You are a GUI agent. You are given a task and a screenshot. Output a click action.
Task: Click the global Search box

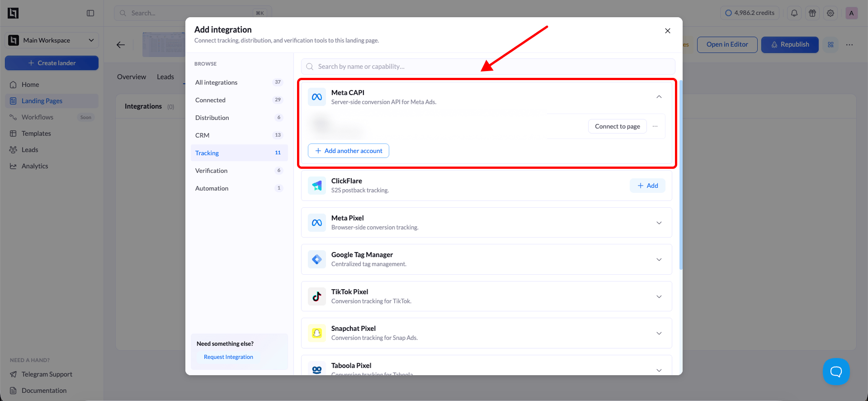coord(193,13)
